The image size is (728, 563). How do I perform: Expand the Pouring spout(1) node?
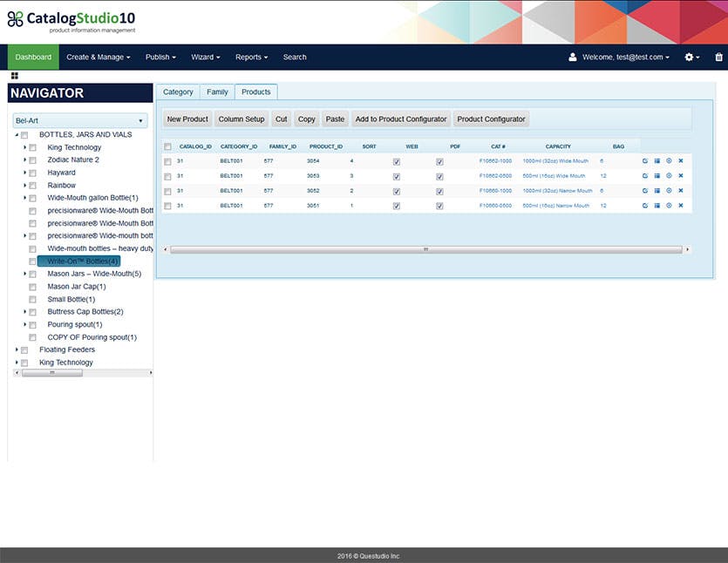pos(24,324)
